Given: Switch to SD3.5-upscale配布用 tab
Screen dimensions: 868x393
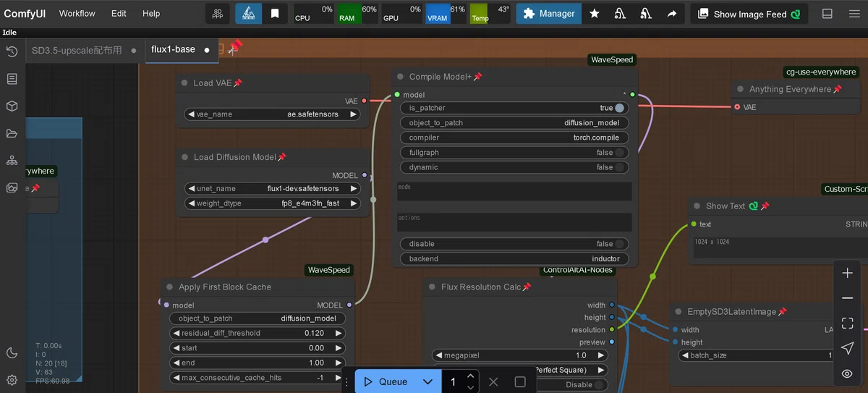Looking at the screenshot, I should (77, 51).
